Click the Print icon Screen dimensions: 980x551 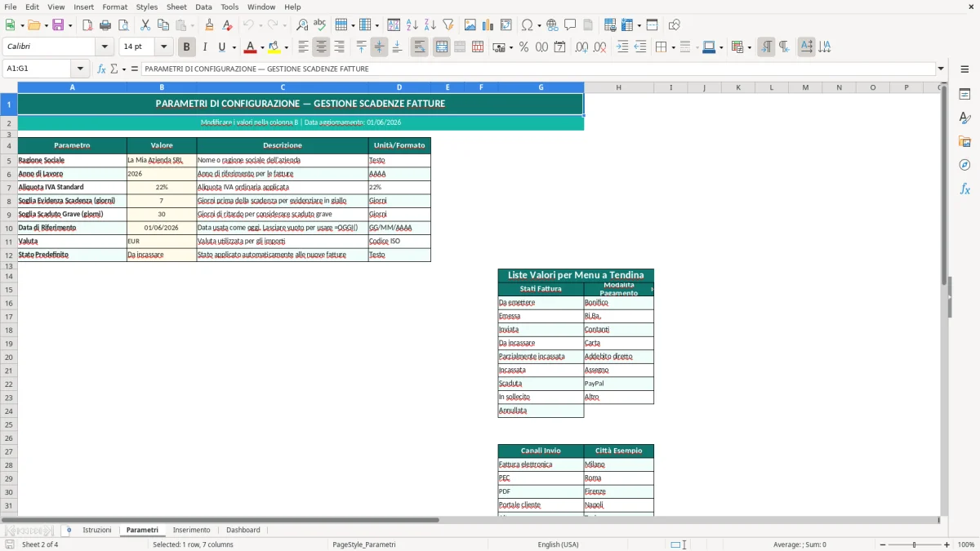point(105,25)
